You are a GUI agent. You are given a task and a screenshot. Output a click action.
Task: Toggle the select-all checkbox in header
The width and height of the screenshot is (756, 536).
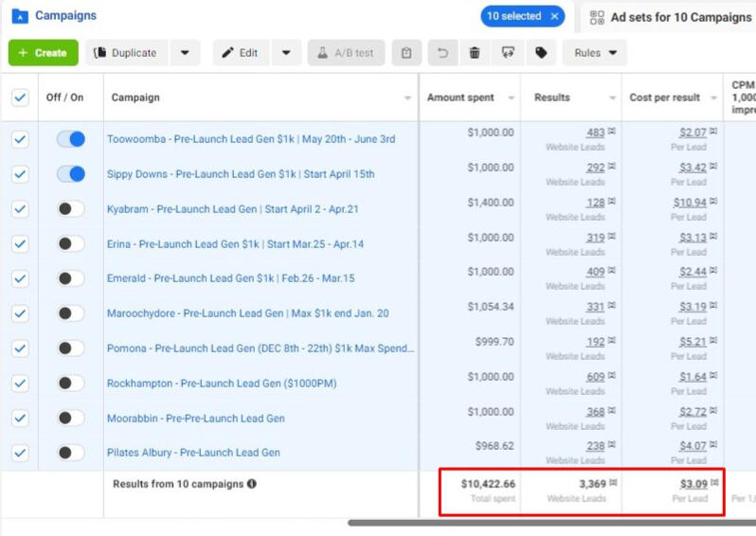tap(20, 98)
